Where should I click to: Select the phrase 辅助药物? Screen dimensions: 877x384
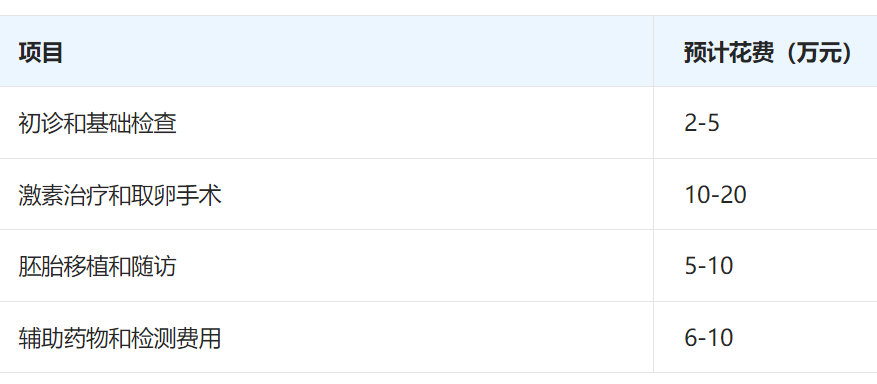(63, 338)
